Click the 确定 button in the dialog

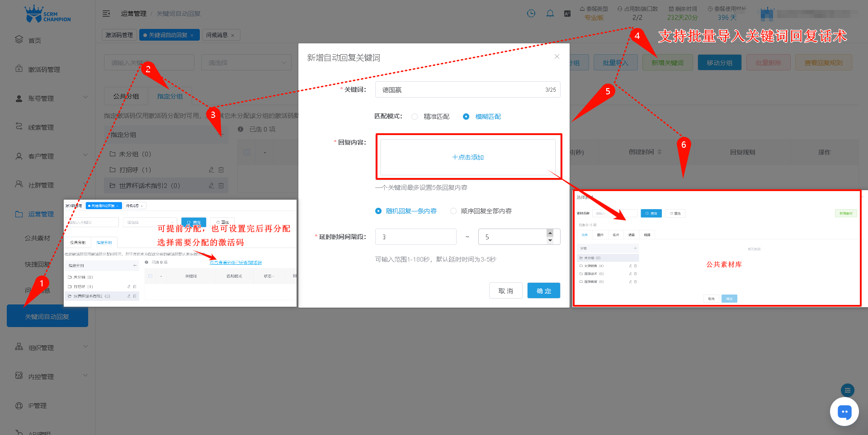(x=543, y=290)
